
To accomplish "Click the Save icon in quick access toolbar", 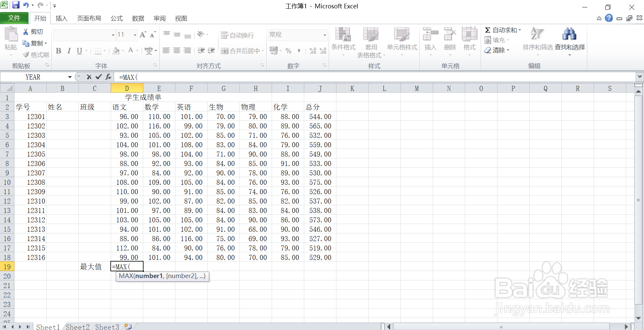I will click(x=16, y=5).
